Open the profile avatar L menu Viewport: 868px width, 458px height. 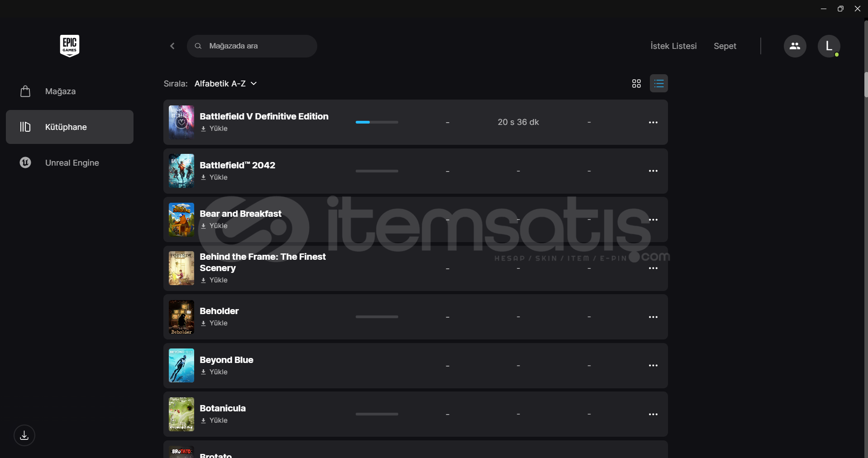(x=829, y=46)
